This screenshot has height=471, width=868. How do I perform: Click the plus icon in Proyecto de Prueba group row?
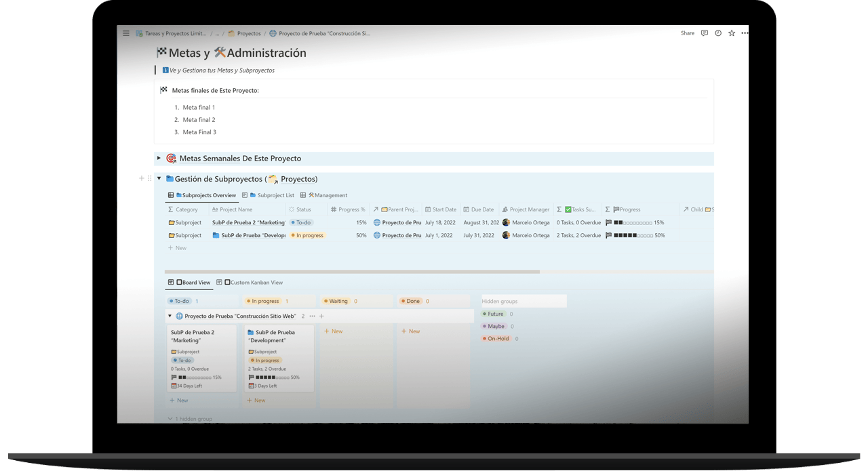(x=321, y=316)
